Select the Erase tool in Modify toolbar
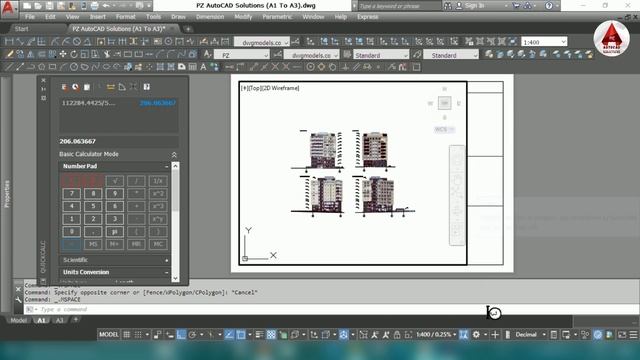640x360 pixels. (x=9, y=54)
